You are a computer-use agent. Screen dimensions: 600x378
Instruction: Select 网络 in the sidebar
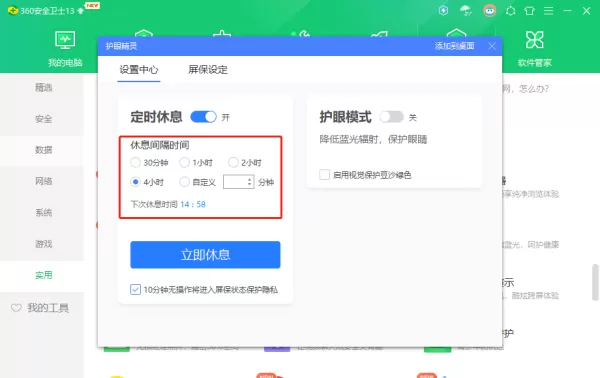(x=43, y=181)
